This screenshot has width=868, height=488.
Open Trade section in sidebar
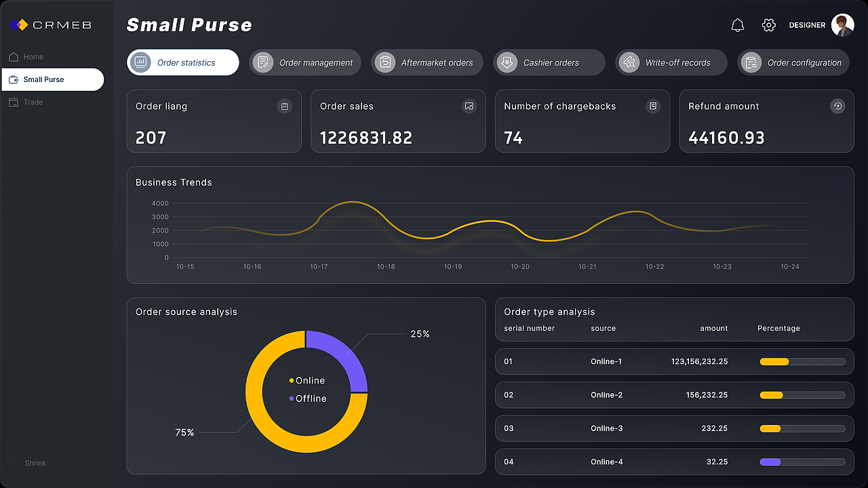(x=33, y=102)
